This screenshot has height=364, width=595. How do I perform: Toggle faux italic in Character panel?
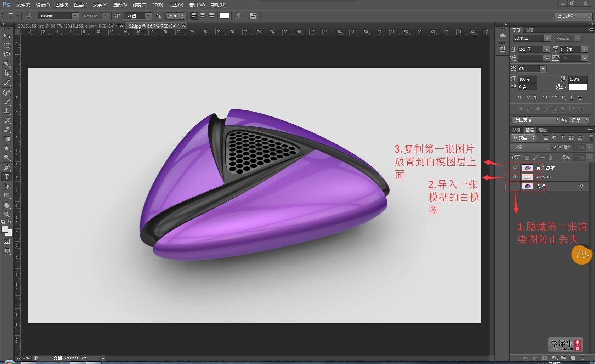point(528,98)
